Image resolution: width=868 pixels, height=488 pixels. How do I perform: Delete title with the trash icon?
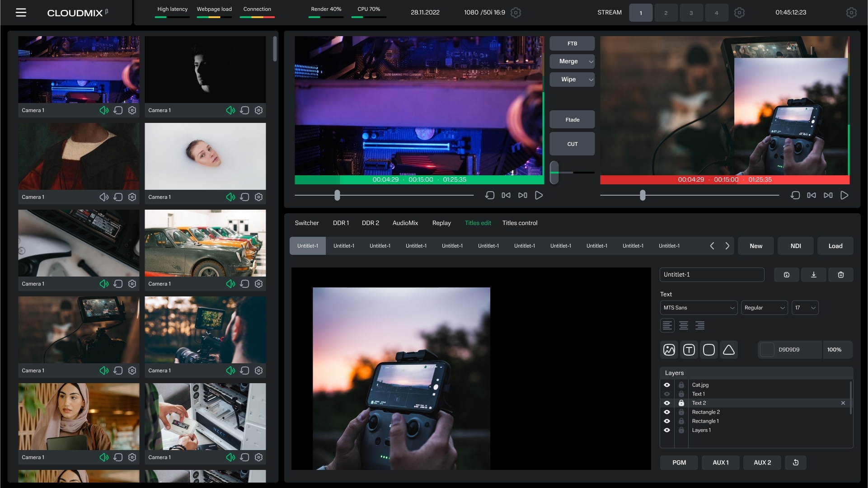[x=840, y=275]
